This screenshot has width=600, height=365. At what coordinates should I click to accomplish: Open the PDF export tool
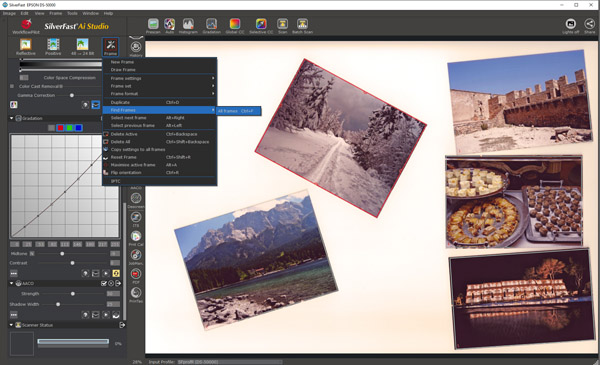(x=136, y=276)
